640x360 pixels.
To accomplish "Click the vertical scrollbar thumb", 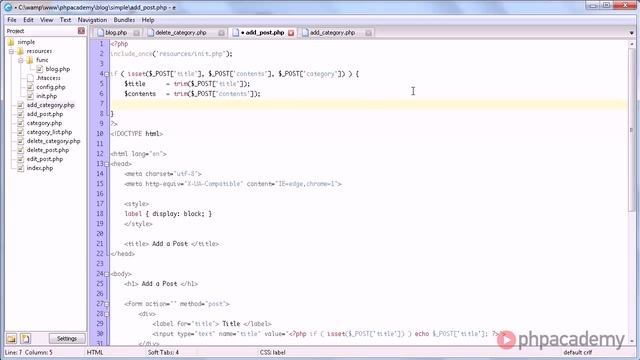I will (631, 131).
